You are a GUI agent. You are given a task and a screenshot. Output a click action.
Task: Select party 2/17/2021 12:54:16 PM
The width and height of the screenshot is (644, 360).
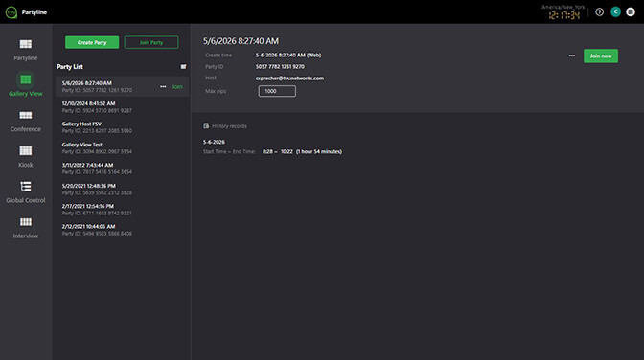(x=123, y=210)
